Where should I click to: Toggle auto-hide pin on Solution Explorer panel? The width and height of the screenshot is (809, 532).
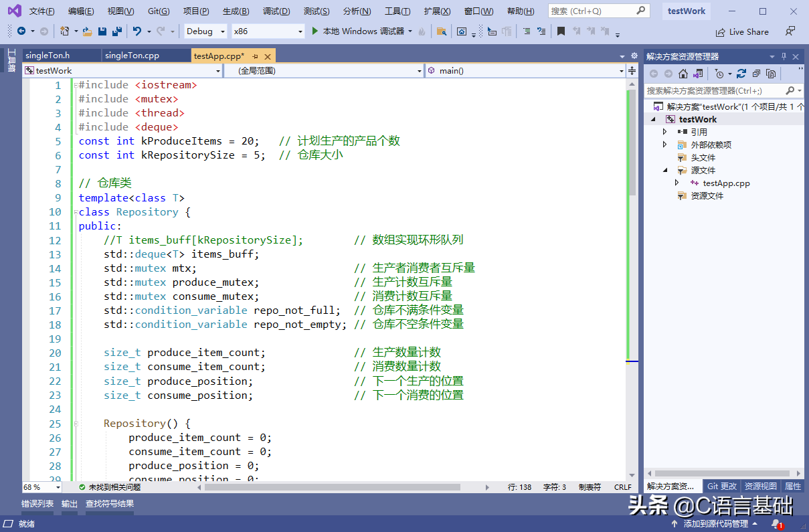pyautogui.click(x=784, y=57)
